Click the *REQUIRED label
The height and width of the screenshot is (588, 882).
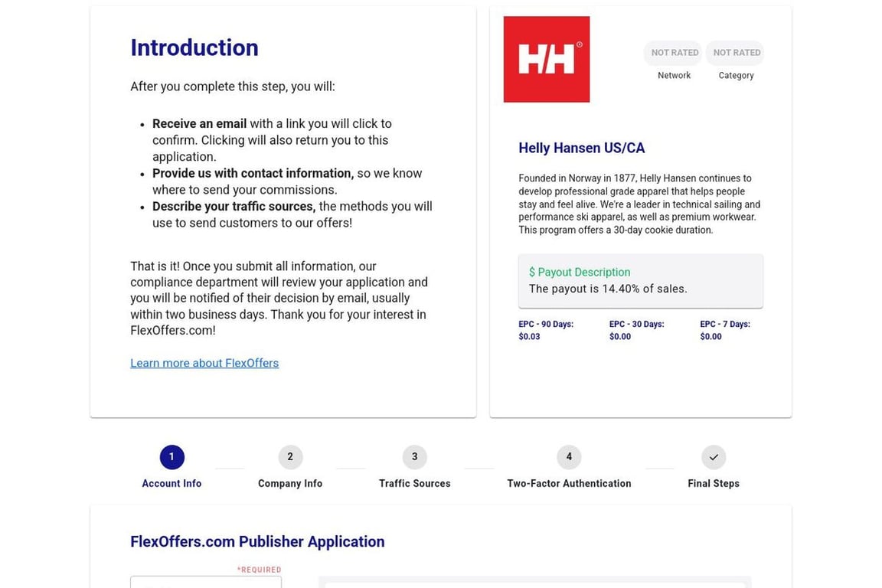(x=259, y=570)
